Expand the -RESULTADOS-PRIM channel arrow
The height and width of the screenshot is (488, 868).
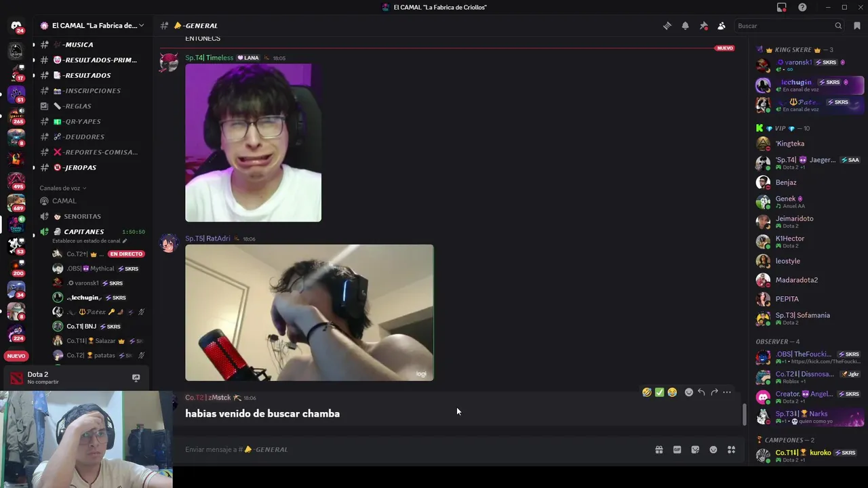34,60
